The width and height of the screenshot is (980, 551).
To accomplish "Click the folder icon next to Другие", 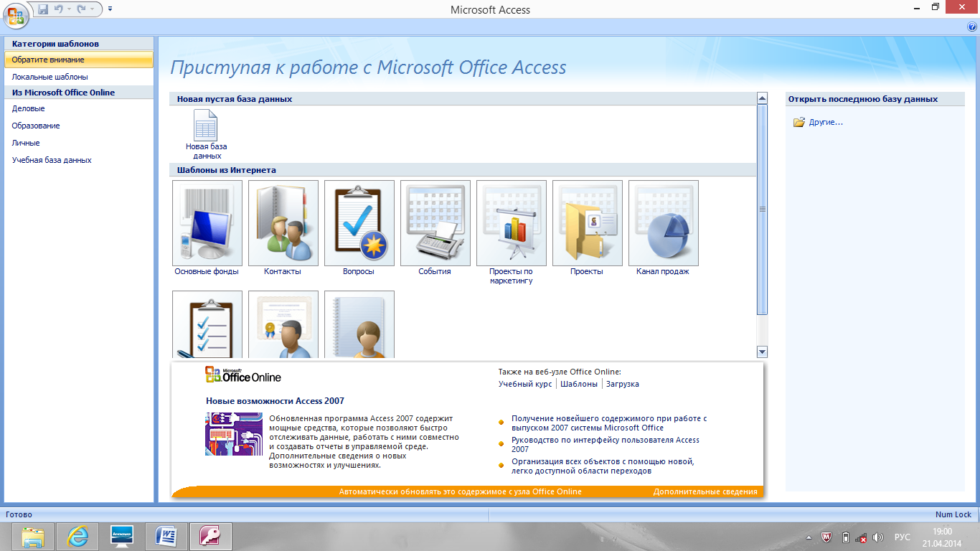I will point(799,123).
